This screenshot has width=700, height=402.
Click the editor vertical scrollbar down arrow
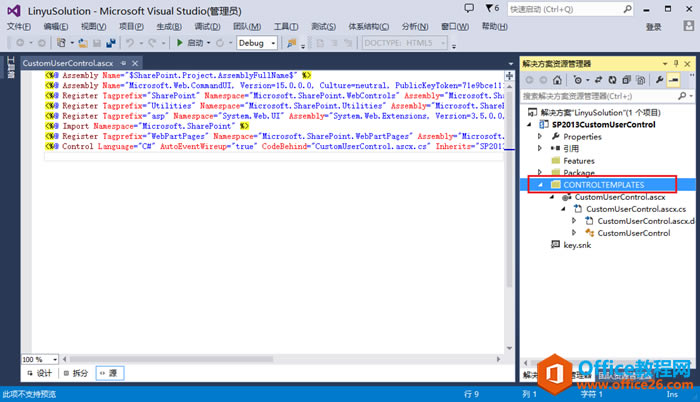[x=509, y=348]
